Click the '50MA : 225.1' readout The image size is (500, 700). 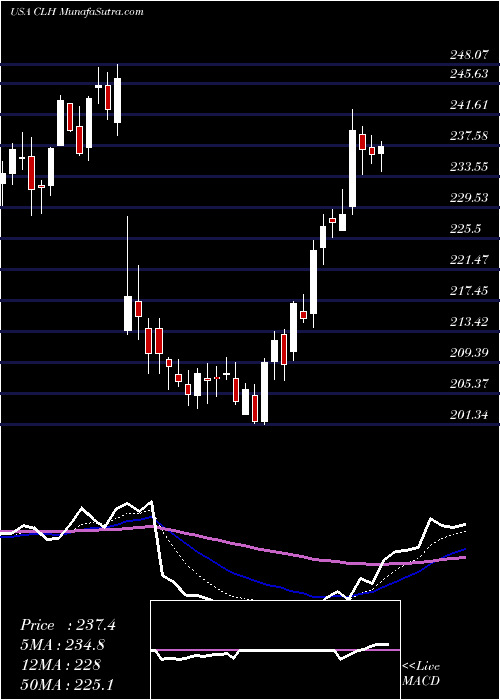pyautogui.click(x=66, y=684)
